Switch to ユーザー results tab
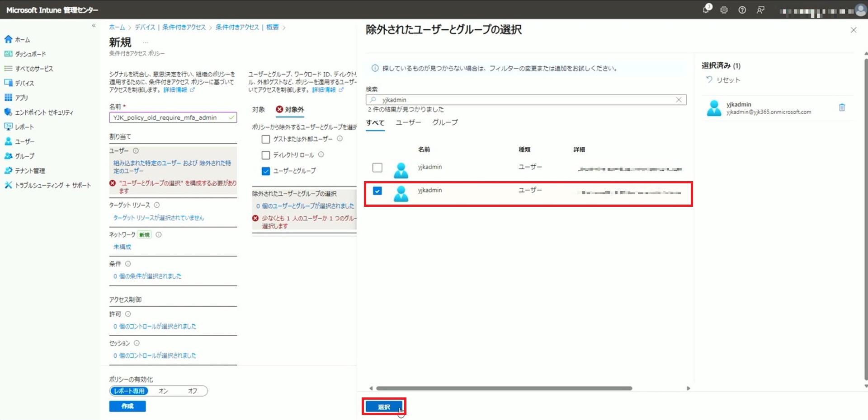 pyautogui.click(x=408, y=122)
